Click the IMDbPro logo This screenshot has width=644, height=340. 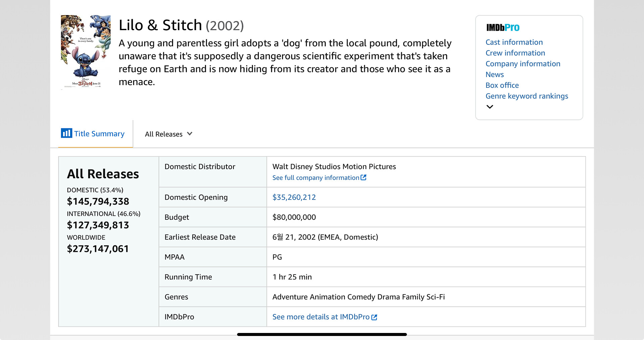[x=502, y=27]
